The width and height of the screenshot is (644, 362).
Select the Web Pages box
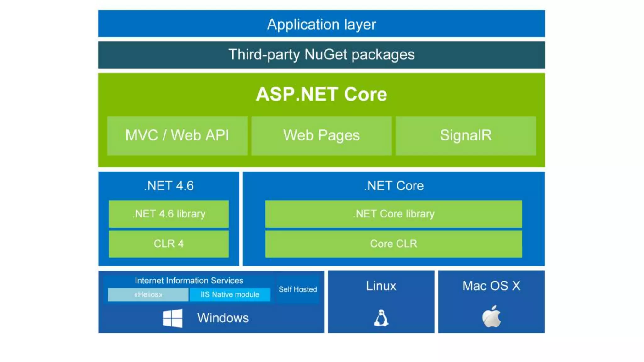click(x=321, y=135)
